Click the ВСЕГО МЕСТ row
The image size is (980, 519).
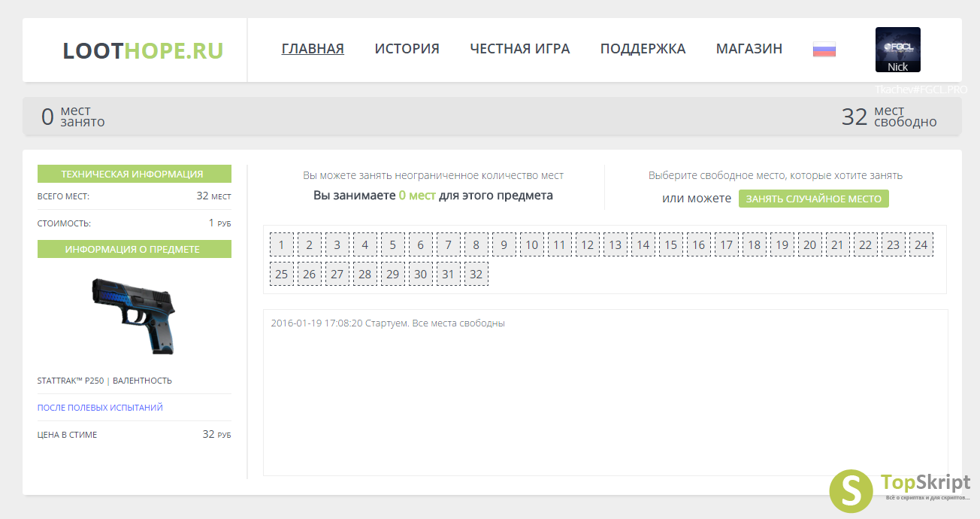pyautogui.click(x=135, y=196)
